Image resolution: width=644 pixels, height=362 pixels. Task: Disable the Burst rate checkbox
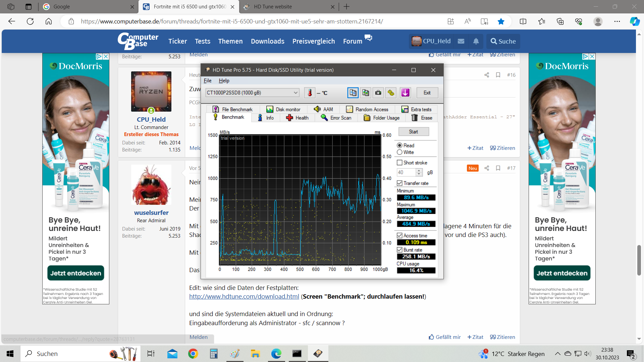coord(399,250)
